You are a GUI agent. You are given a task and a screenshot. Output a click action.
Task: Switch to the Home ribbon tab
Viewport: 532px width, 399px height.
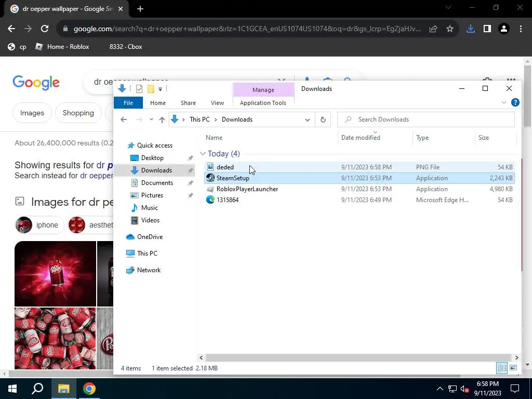coord(158,103)
